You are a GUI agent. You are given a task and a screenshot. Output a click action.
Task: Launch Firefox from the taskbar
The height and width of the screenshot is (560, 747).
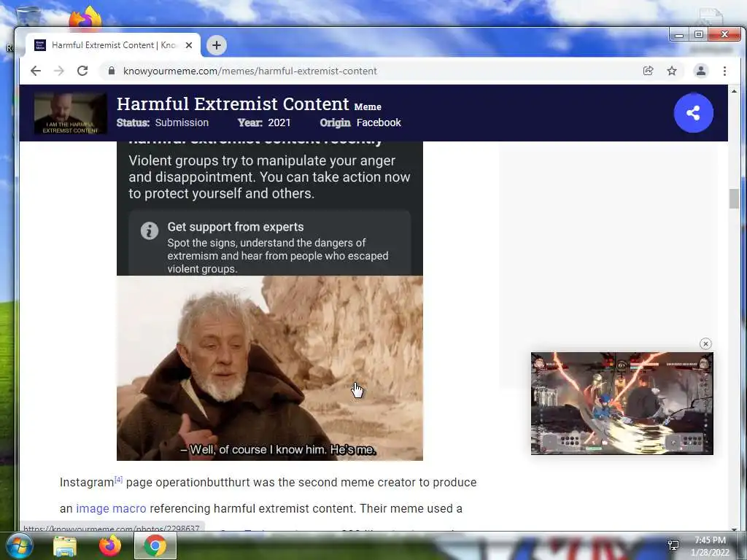tap(110, 545)
